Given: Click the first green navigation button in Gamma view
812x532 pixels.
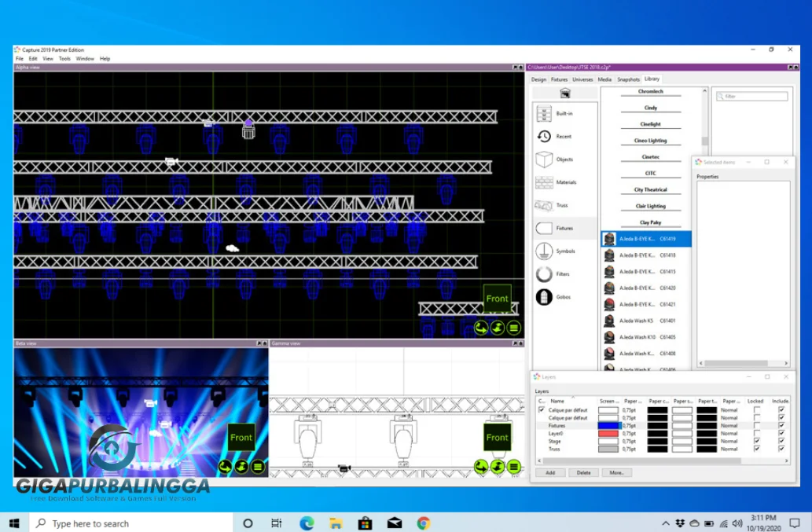Looking at the screenshot, I should click(481, 467).
